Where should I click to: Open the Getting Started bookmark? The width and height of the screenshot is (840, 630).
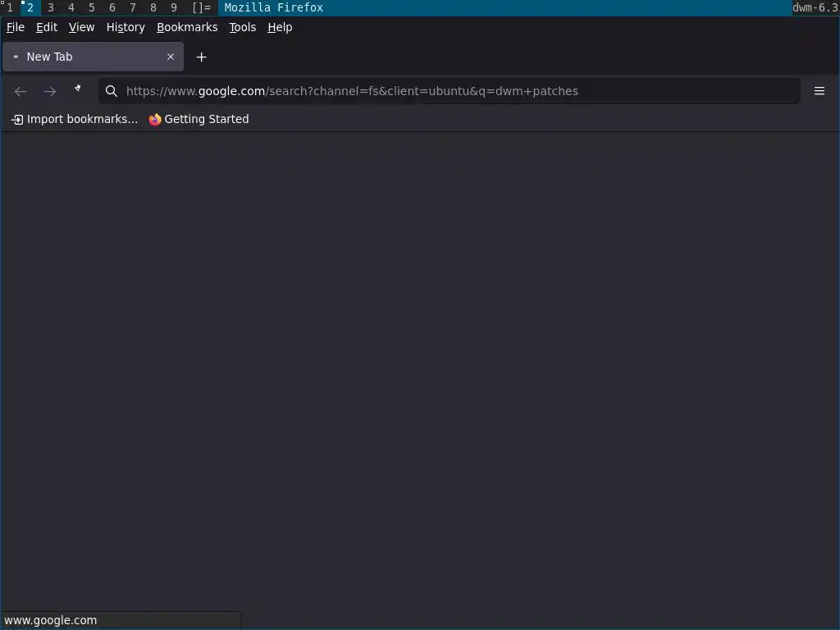point(199,120)
